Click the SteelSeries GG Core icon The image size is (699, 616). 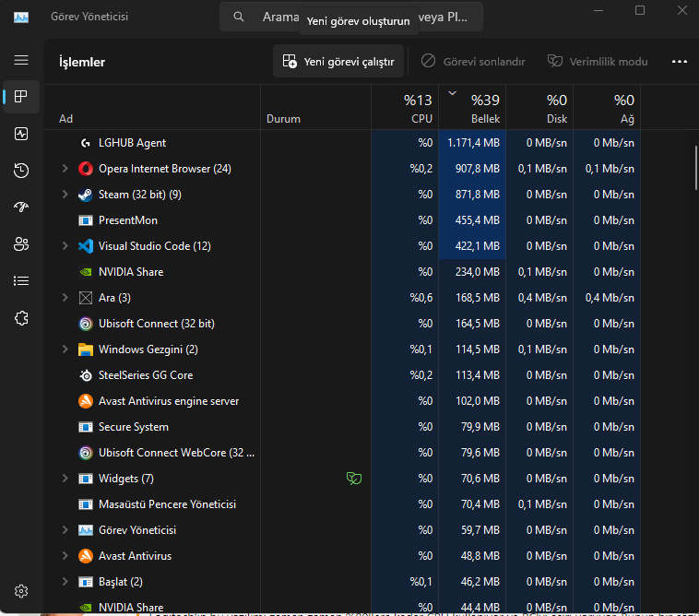(x=85, y=375)
